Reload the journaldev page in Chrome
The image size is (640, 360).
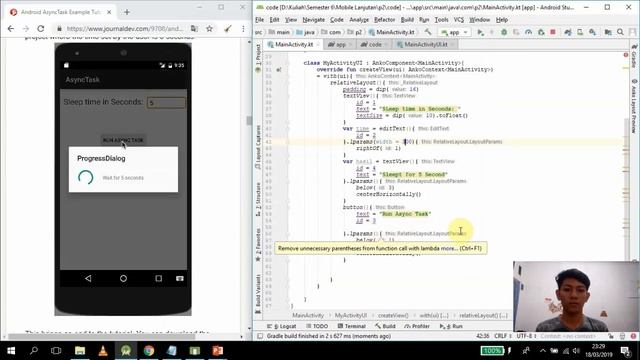pos(40,29)
